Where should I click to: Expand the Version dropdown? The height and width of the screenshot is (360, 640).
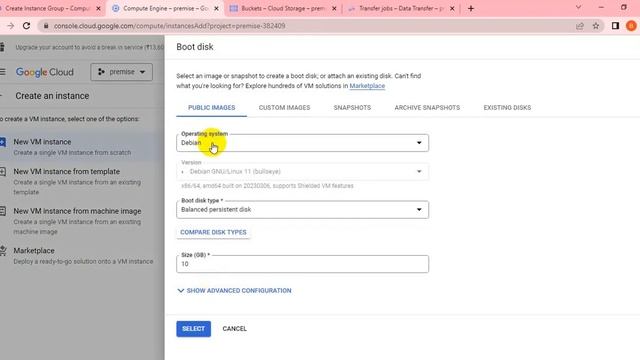tap(302, 171)
